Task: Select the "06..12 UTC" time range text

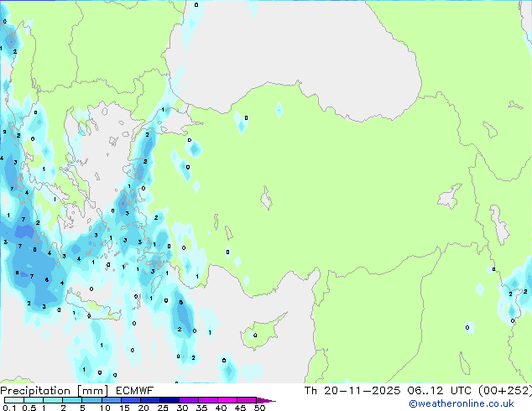Action: (440, 391)
